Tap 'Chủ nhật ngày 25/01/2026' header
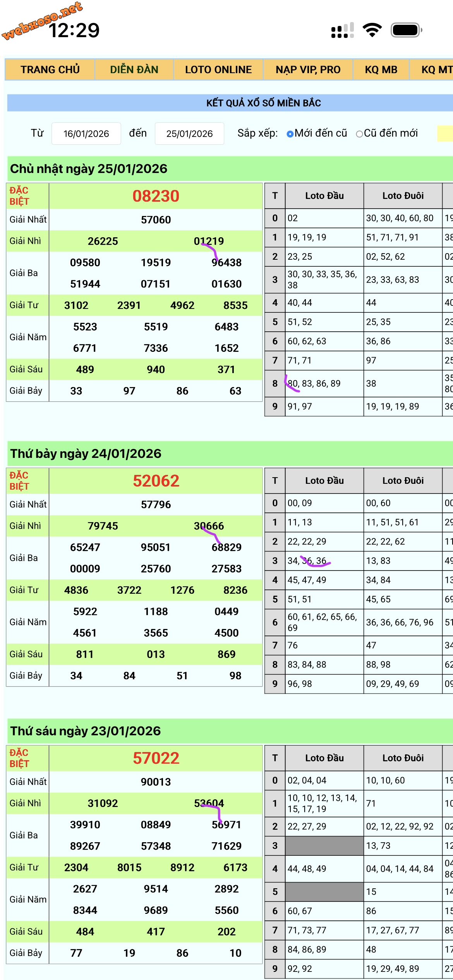 point(89,169)
